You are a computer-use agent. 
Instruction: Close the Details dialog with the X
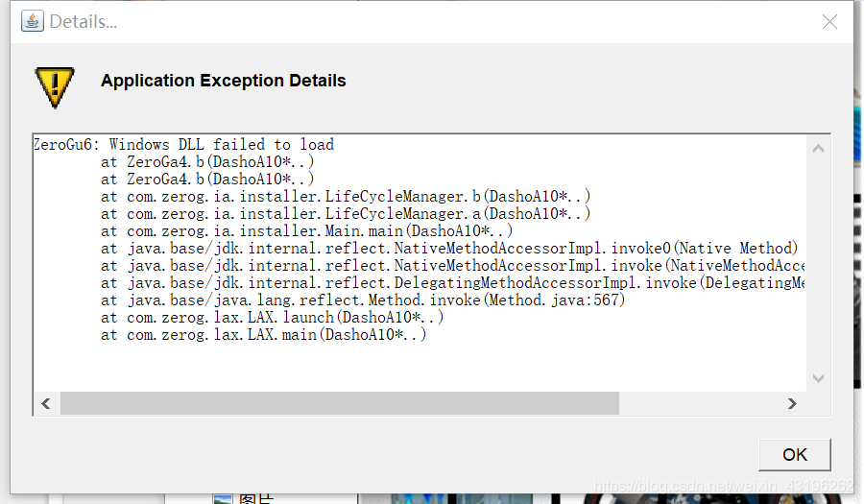829,21
